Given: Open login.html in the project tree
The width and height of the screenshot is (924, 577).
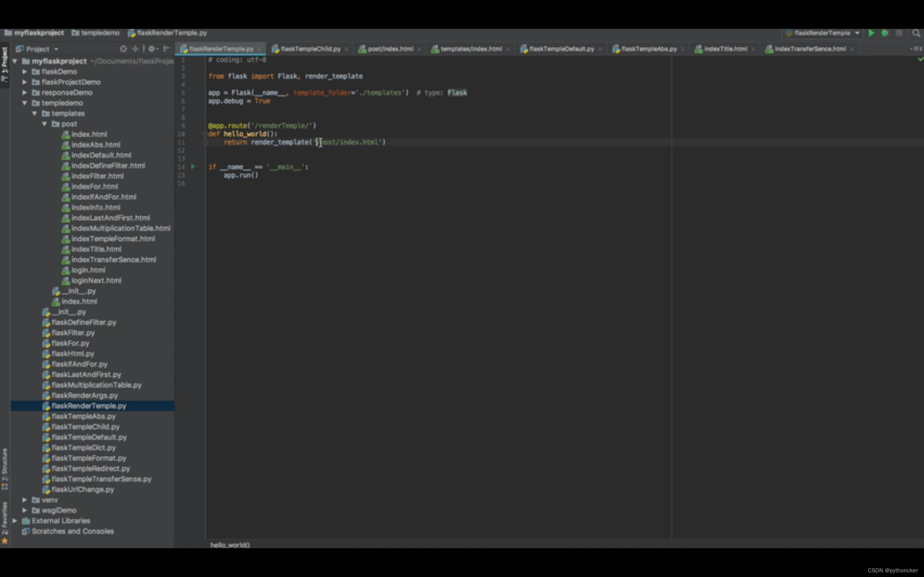Looking at the screenshot, I should pyautogui.click(x=88, y=270).
